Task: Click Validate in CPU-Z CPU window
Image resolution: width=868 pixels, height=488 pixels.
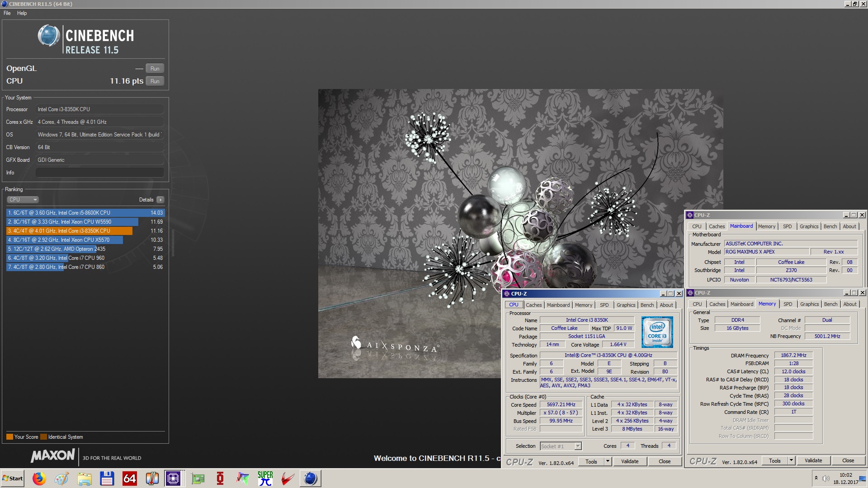Action: tap(630, 462)
